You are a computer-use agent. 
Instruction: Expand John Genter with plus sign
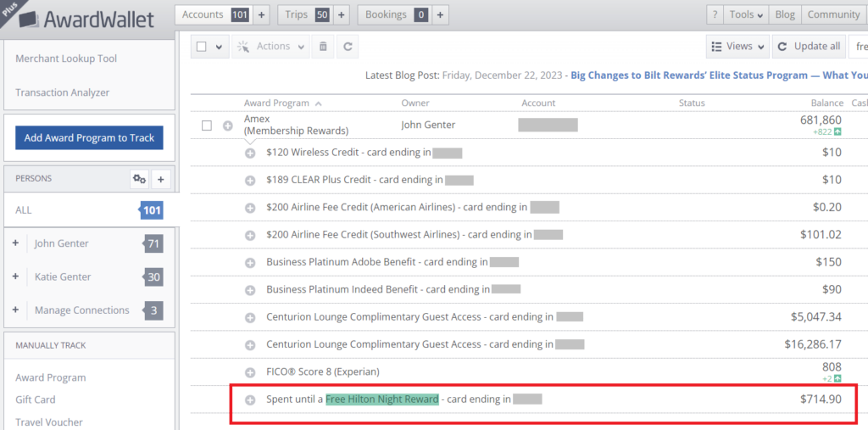(15, 243)
